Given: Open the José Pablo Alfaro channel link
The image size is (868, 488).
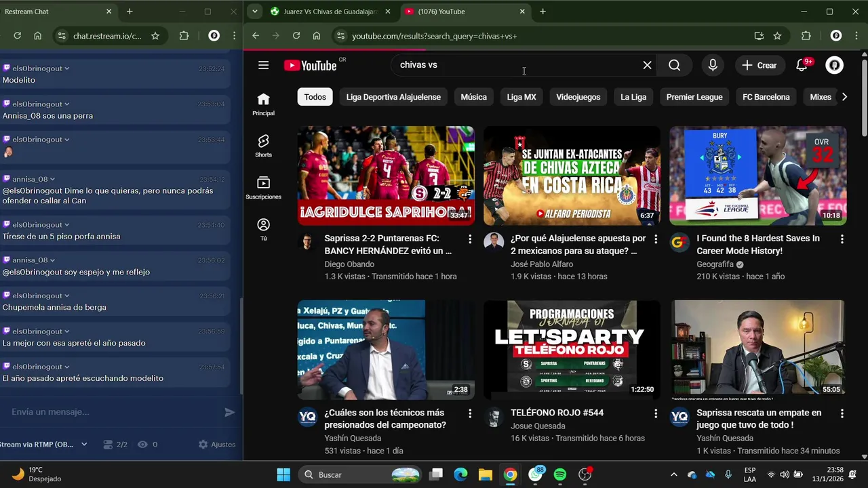Looking at the screenshot, I should click(x=542, y=264).
